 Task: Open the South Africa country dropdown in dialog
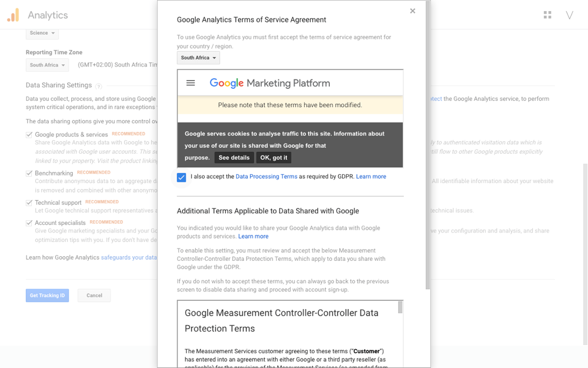198,58
